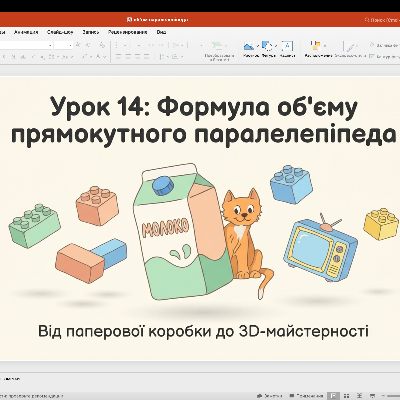Decrease list indent level
400x400 pixels.
pos(151,45)
